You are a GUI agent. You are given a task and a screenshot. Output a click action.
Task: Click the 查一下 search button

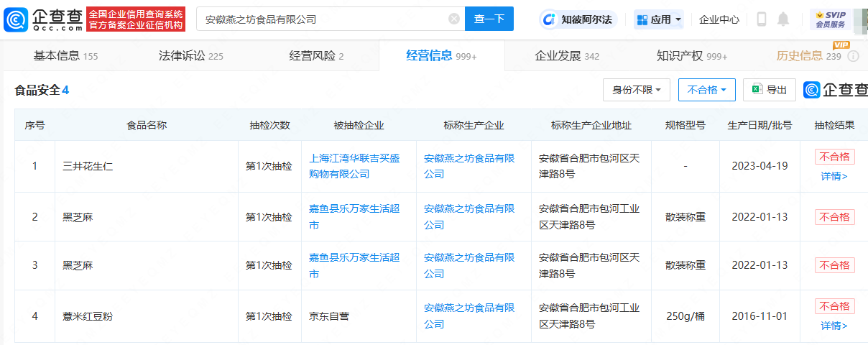pyautogui.click(x=489, y=19)
